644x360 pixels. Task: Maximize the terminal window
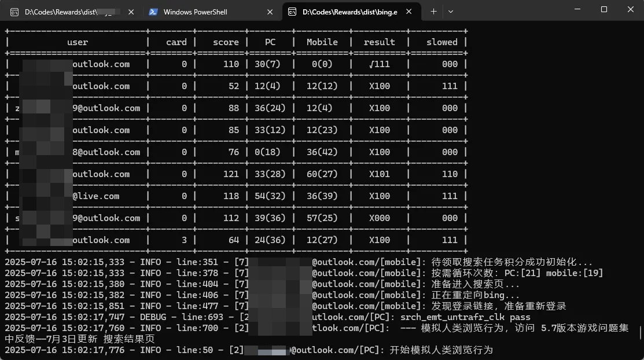[x=603, y=9]
